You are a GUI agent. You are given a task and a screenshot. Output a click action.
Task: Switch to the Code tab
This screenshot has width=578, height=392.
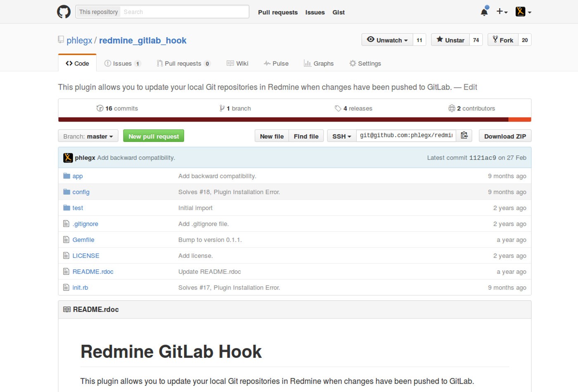77,63
